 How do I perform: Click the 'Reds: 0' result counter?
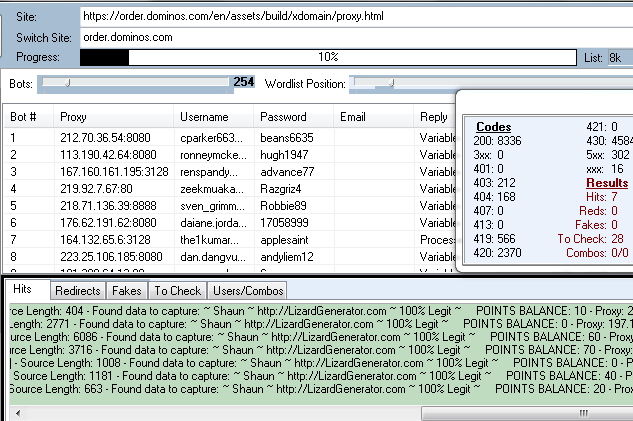click(x=598, y=211)
